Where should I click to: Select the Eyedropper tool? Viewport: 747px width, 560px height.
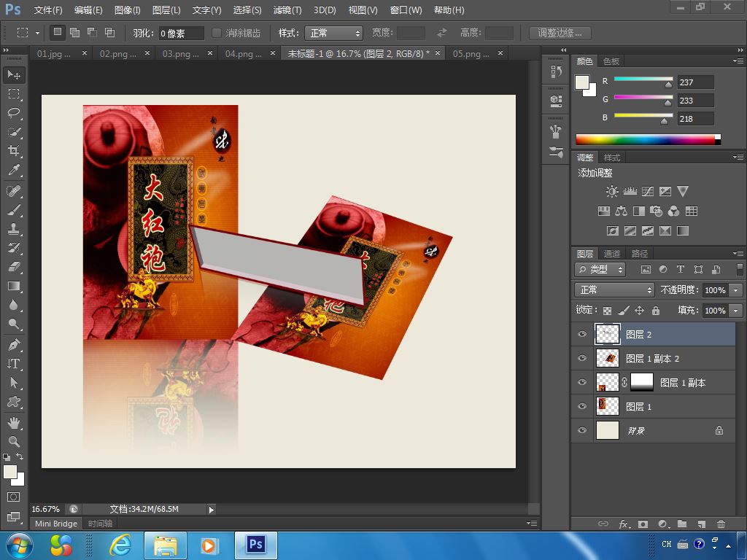click(x=14, y=170)
